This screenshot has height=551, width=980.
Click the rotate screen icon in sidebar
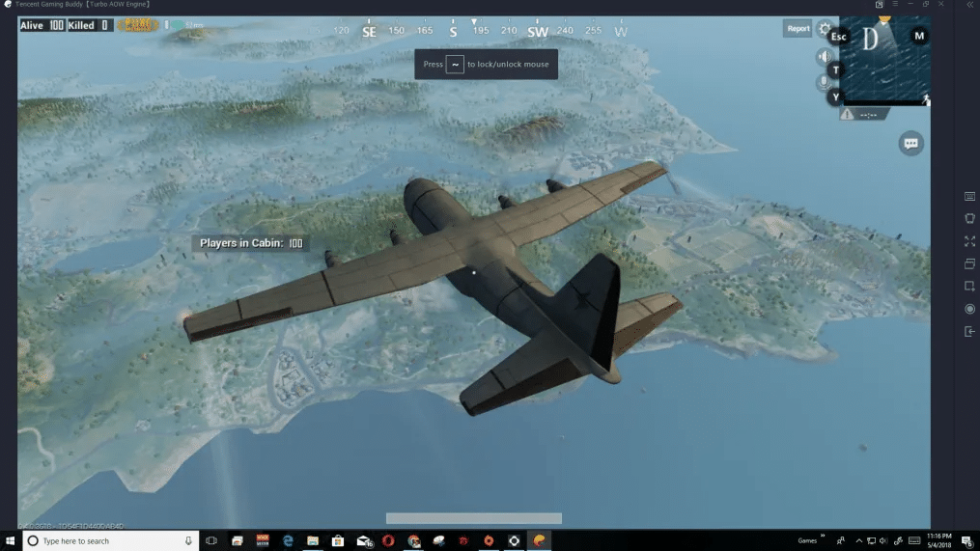[x=969, y=218]
